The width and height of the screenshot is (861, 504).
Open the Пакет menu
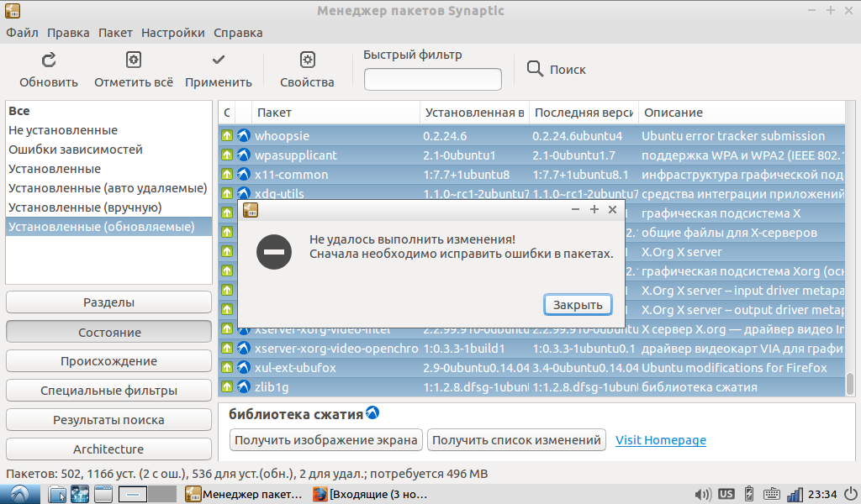[115, 33]
